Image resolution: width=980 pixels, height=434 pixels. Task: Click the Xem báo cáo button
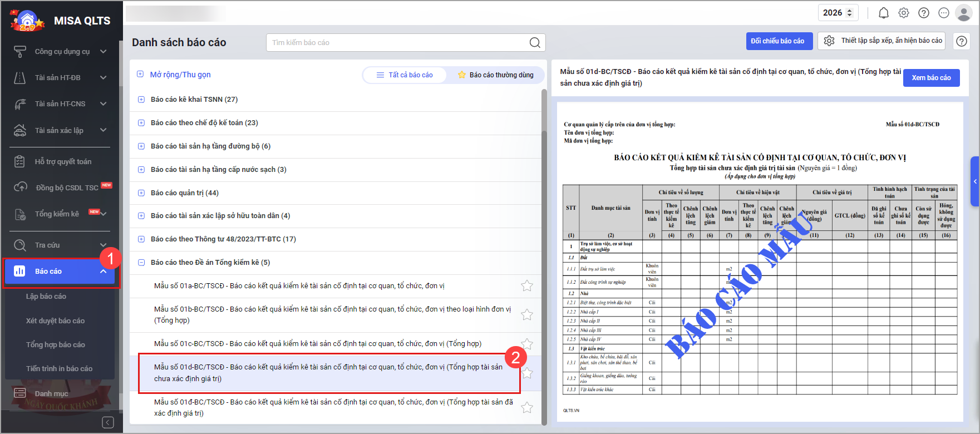click(931, 78)
